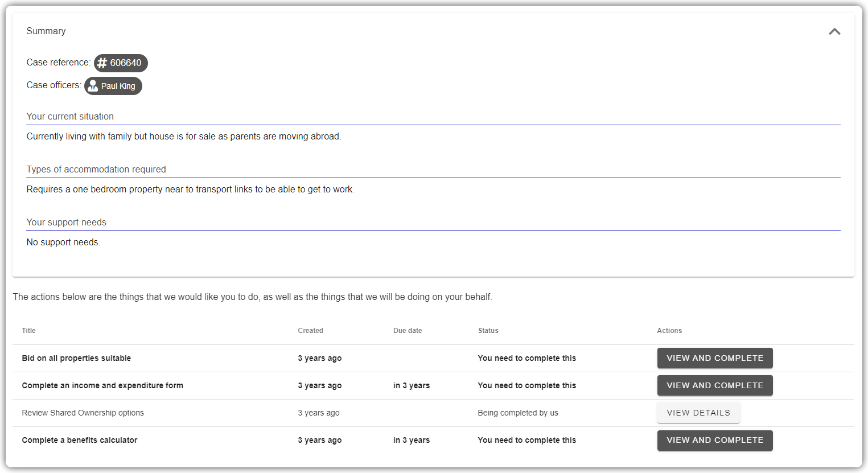Screen dimensions: 868x473
Task: Click due date of benefits calculator row
Action: (412, 440)
